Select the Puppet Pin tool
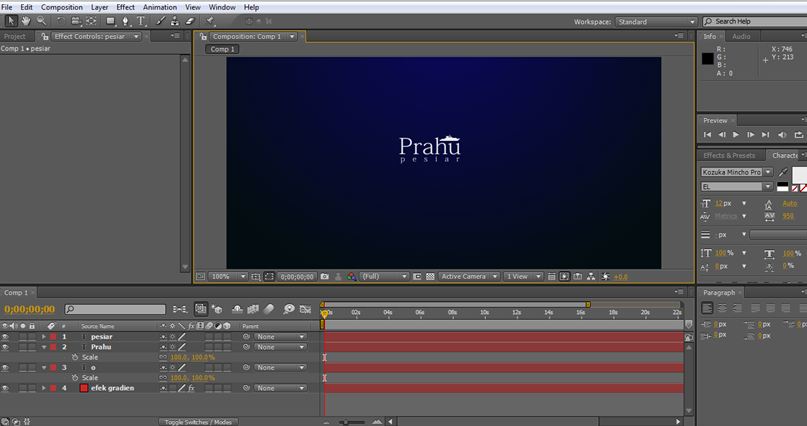Image resolution: width=807 pixels, height=426 pixels. [210, 21]
